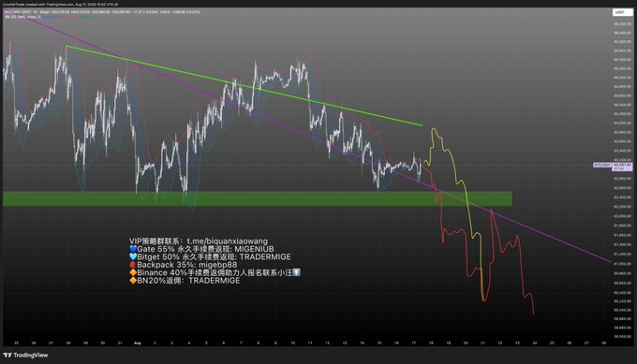
Task: Click the TradingView logo at bottom left
Action: [x=26, y=355]
